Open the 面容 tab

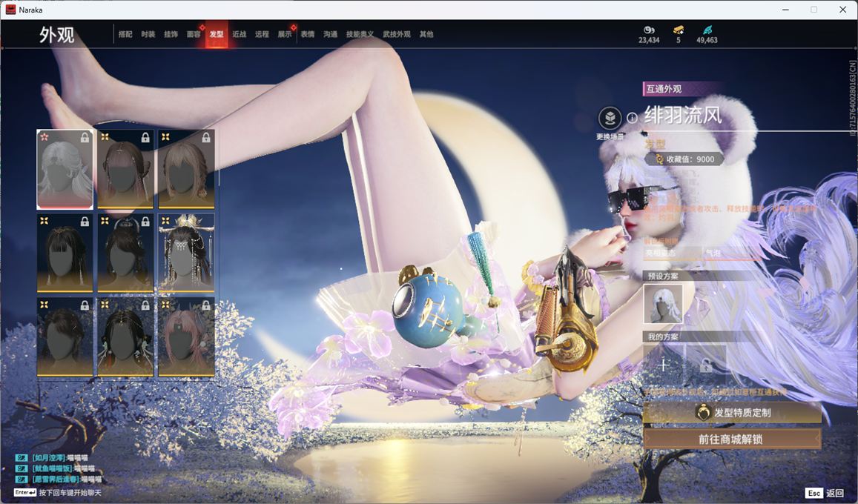[x=194, y=34]
